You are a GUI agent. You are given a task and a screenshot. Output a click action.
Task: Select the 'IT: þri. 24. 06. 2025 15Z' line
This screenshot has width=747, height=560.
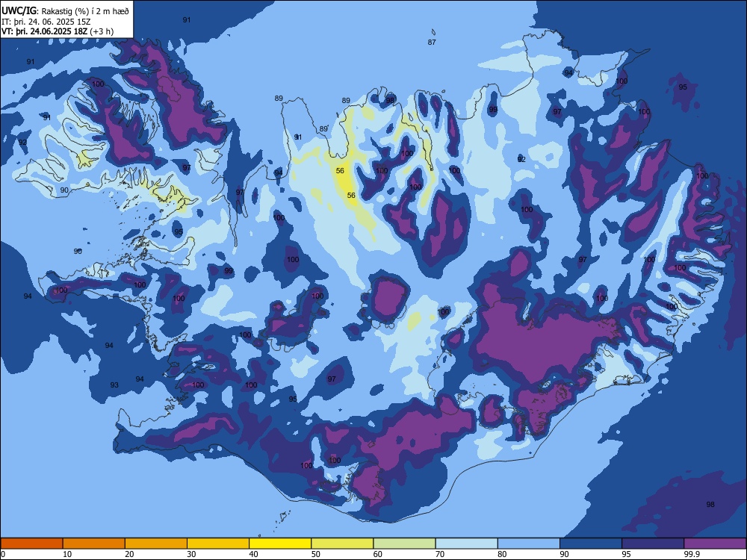click(x=46, y=22)
